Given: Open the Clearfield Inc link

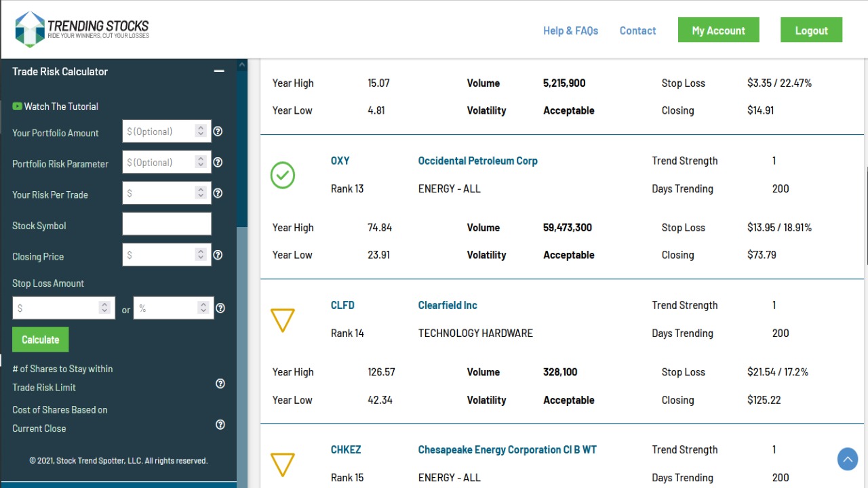Looking at the screenshot, I should pos(448,305).
